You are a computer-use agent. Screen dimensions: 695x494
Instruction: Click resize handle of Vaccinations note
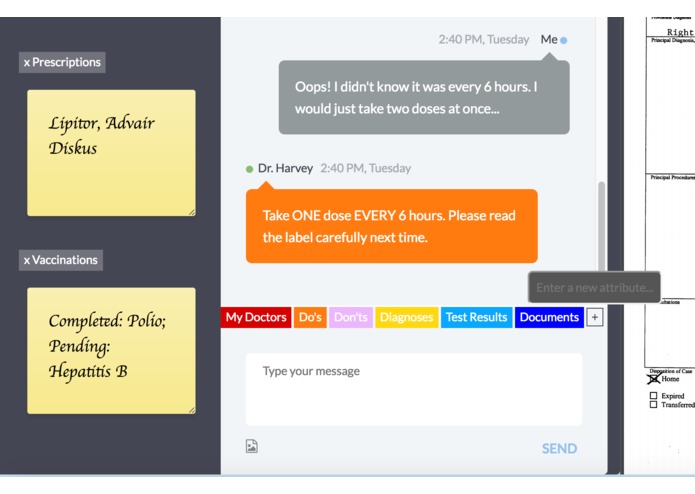pyautogui.click(x=192, y=410)
